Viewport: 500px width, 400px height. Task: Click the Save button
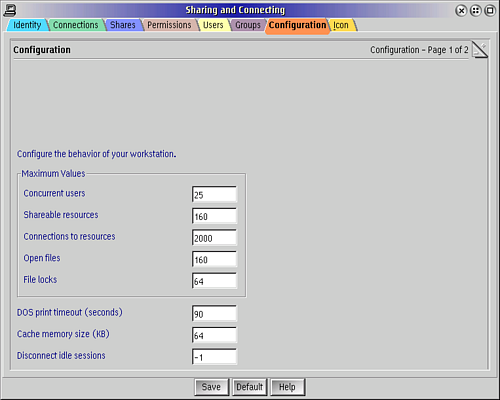[211, 387]
